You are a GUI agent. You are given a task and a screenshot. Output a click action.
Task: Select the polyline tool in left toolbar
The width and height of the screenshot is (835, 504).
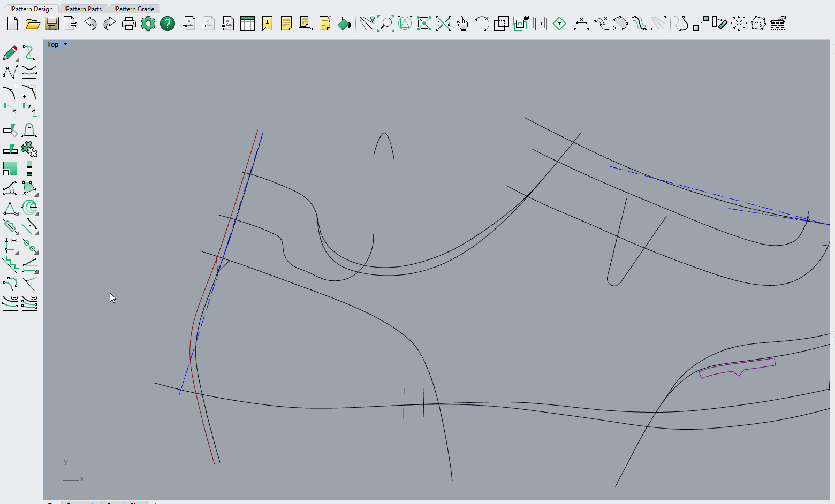pos(10,72)
